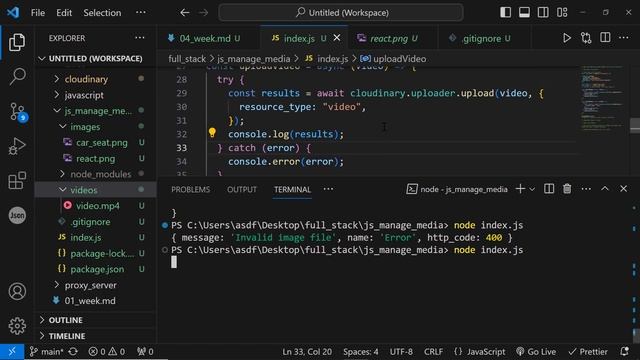
Task: Open changes compare icon in editor toolbar
Action: (x=586, y=38)
